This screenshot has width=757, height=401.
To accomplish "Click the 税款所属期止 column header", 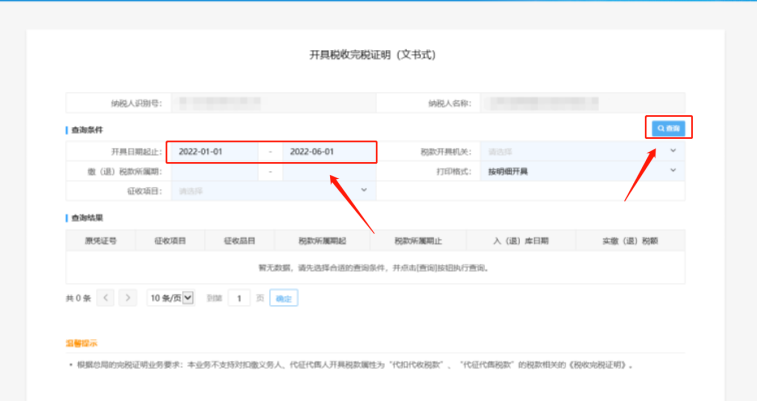I will coord(418,240).
